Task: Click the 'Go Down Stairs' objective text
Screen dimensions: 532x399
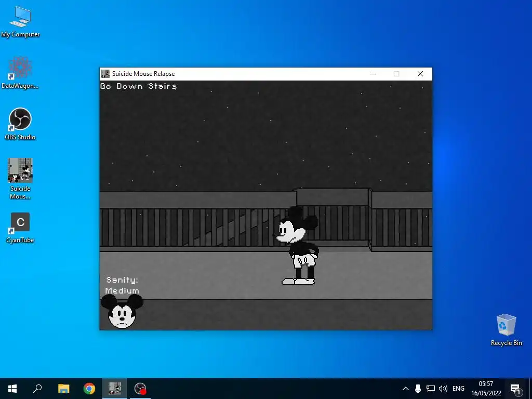Action: pyautogui.click(x=138, y=86)
